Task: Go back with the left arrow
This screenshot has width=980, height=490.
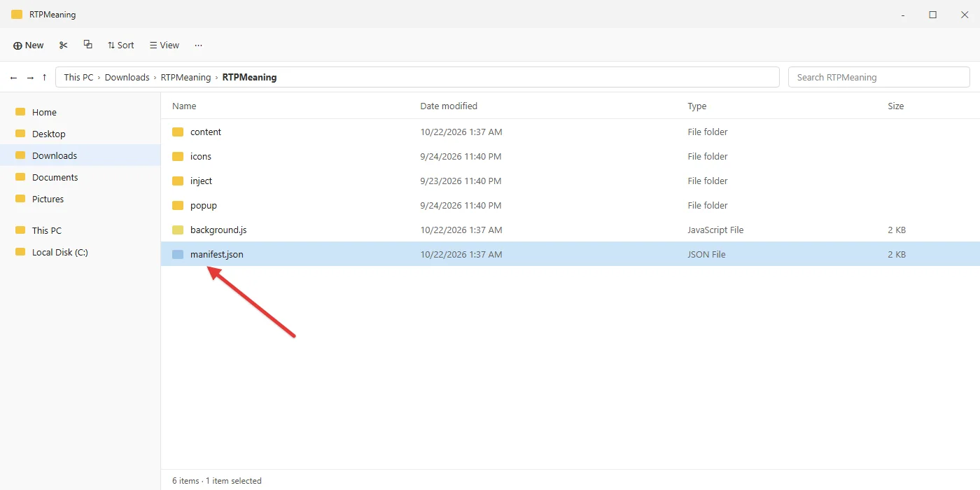Action: pos(14,77)
